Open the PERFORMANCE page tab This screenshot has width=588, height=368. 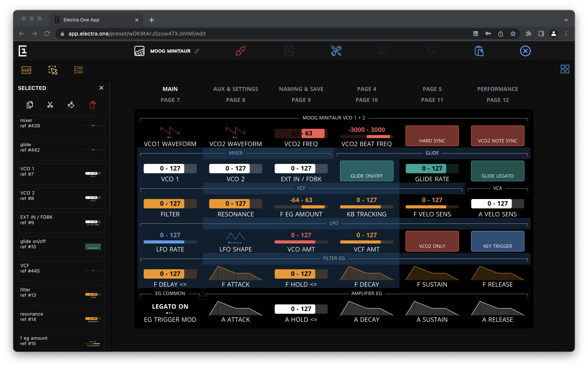(x=497, y=89)
